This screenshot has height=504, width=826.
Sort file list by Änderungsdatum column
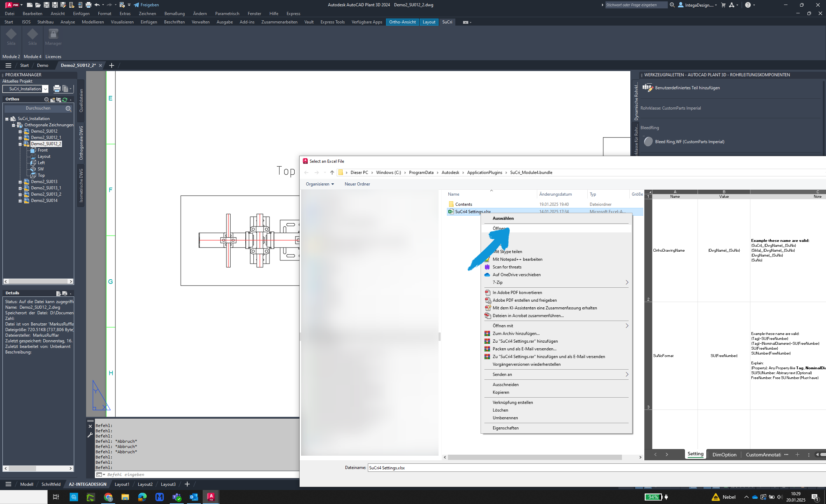tap(555, 194)
